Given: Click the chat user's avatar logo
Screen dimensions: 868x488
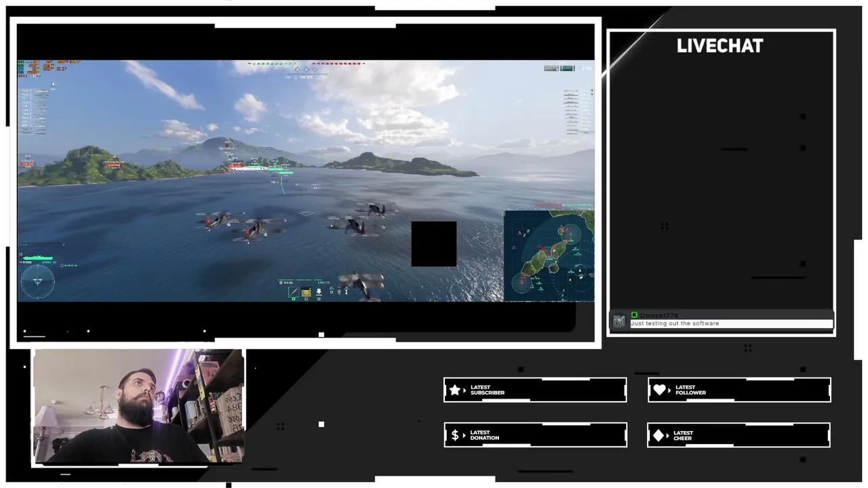Looking at the screenshot, I should pos(618,322).
